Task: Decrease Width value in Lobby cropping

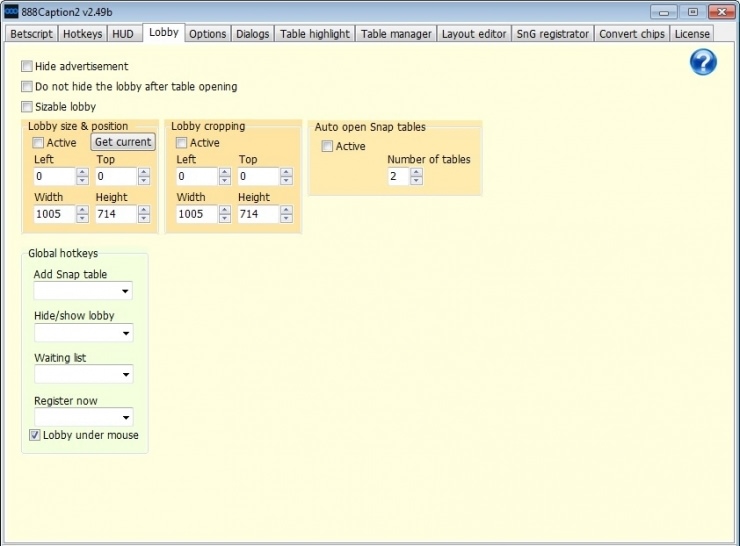Action: pyautogui.click(x=225, y=218)
